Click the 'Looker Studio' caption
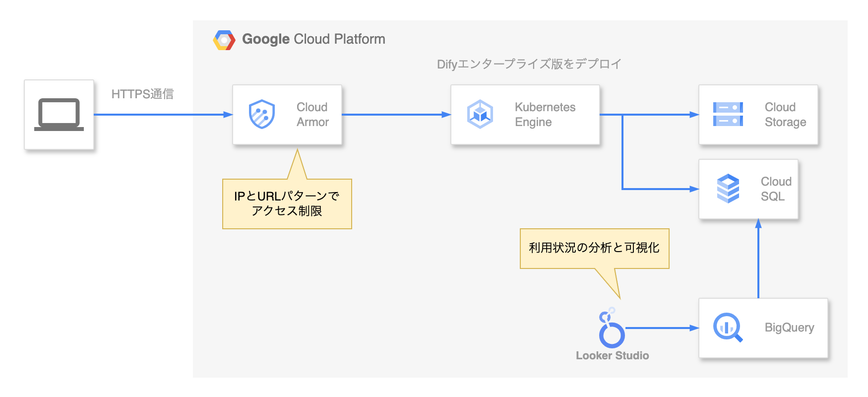The image size is (868, 397). [612, 355]
